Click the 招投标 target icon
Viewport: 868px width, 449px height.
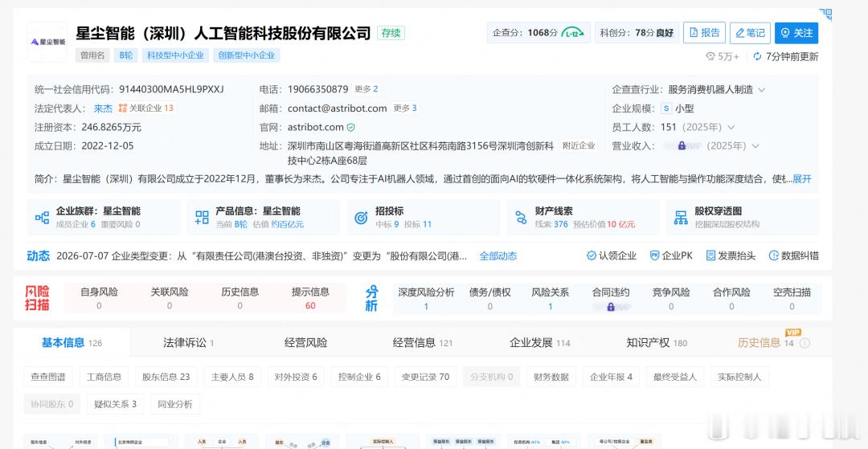(361, 218)
